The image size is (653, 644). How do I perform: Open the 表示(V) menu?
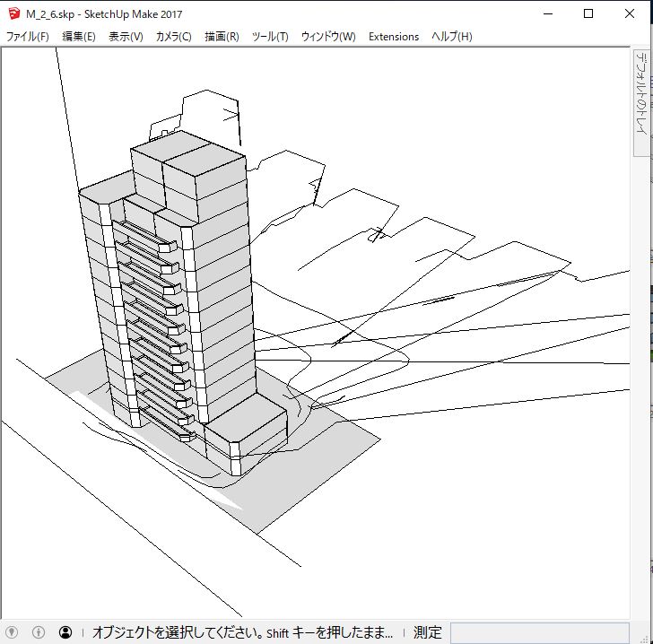(x=126, y=37)
